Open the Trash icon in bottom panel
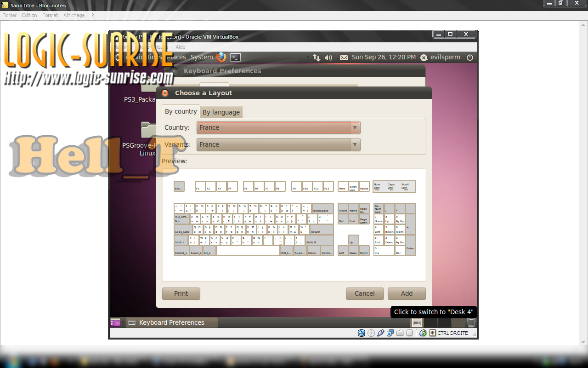This screenshot has height=368, width=588. tap(471, 322)
